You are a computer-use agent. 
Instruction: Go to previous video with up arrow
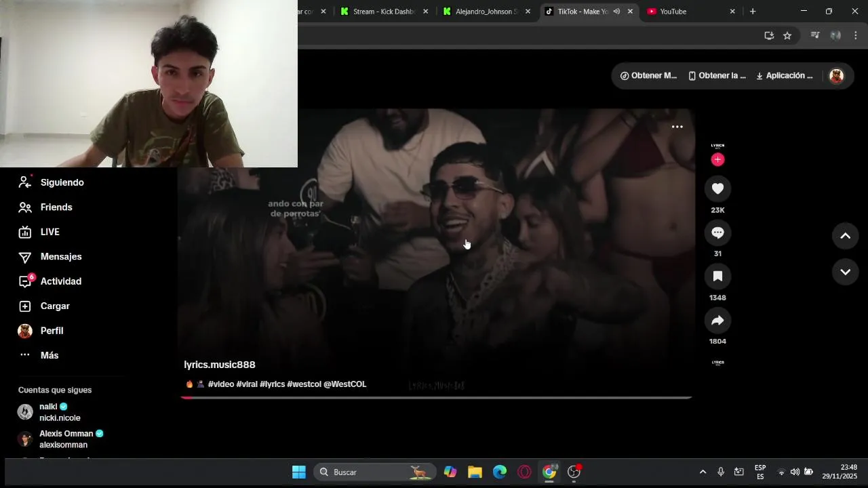[845, 236]
